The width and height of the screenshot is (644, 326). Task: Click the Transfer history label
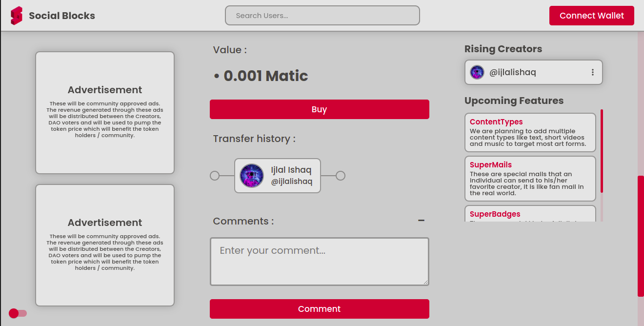coord(254,139)
